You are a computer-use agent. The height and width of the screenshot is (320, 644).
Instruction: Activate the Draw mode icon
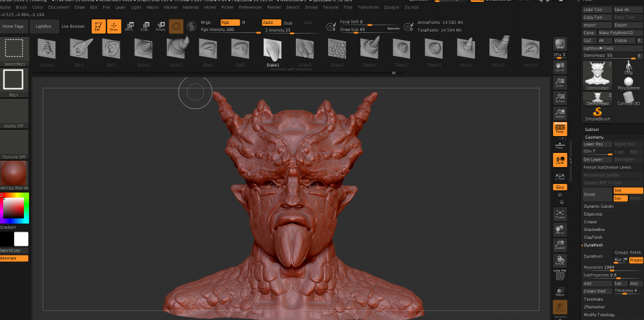click(114, 26)
